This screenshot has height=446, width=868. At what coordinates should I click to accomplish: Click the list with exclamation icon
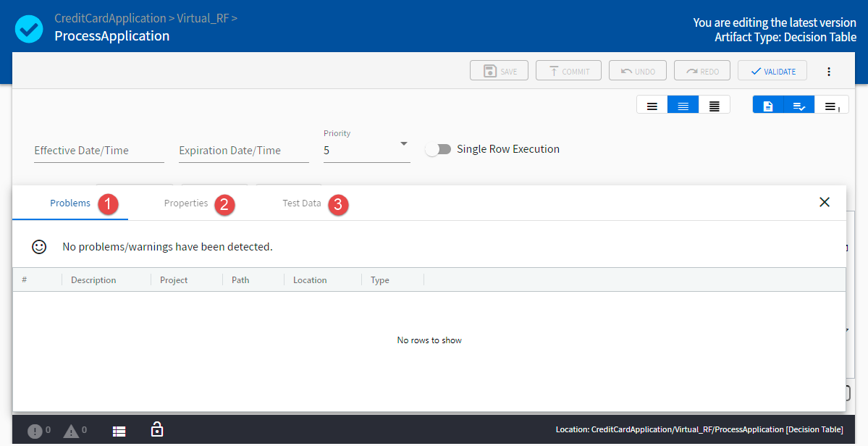coord(832,106)
